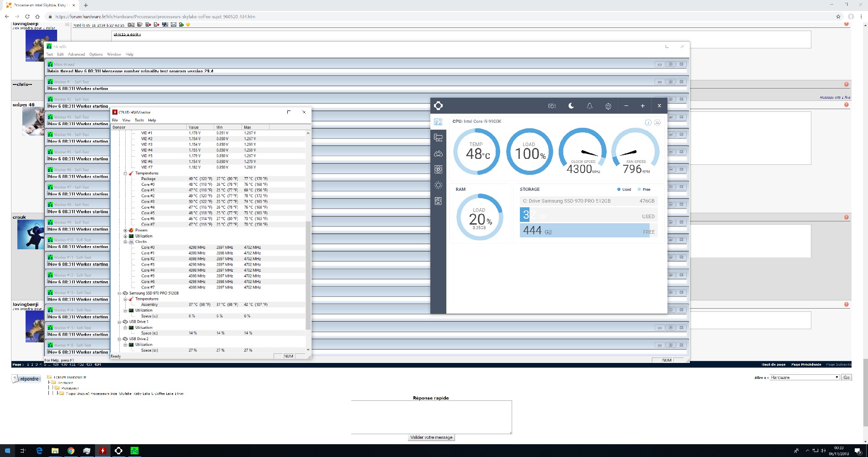Click the Réponse rapide text area

pyautogui.click(x=431, y=417)
